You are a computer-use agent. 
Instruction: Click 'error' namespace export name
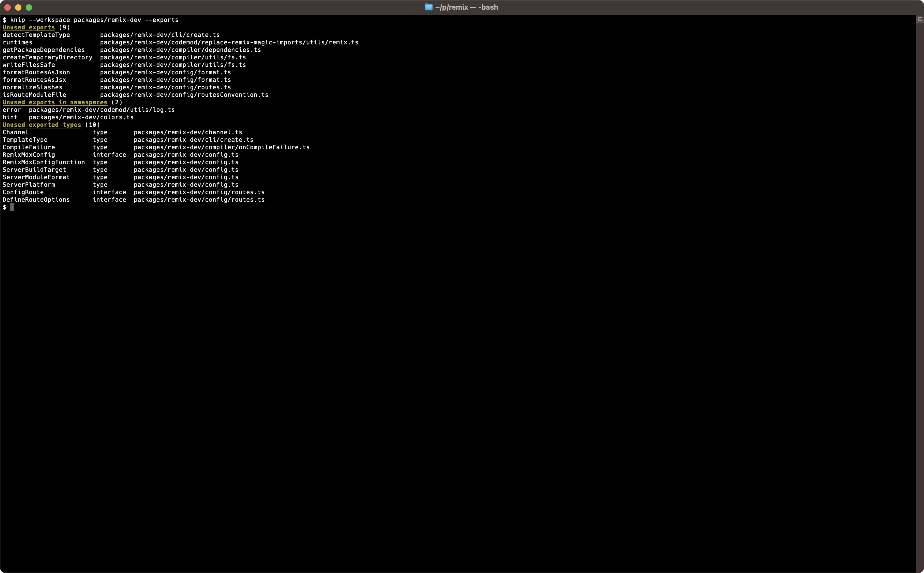point(12,110)
